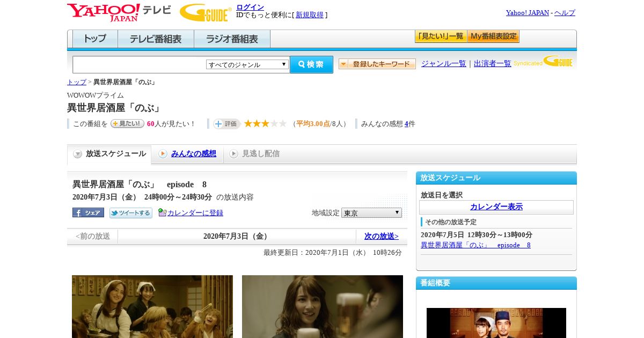Open the ジャンル一覧 link

pyautogui.click(x=444, y=63)
